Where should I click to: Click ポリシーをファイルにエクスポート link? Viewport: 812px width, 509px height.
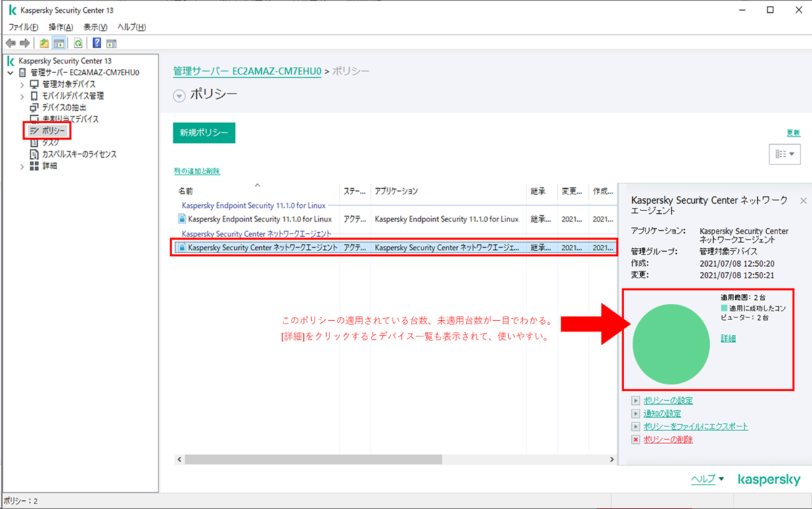(696, 426)
